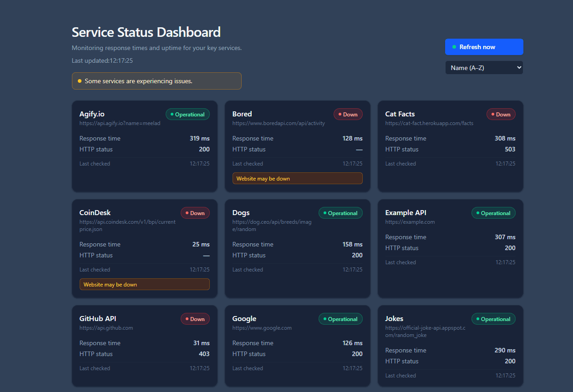Image resolution: width=573 pixels, height=392 pixels.
Task: Click 'Website may be down' warning on CoinDesk card
Action: (144, 285)
